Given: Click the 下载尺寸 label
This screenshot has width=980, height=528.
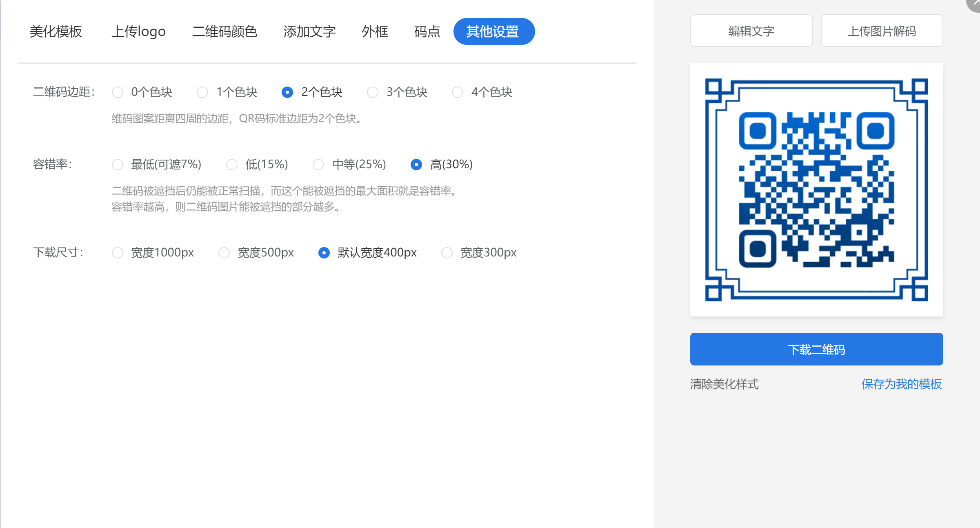Looking at the screenshot, I should tap(58, 252).
